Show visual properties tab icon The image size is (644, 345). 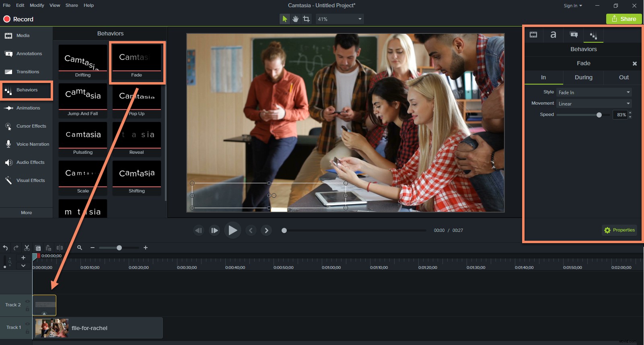(533, 35)
